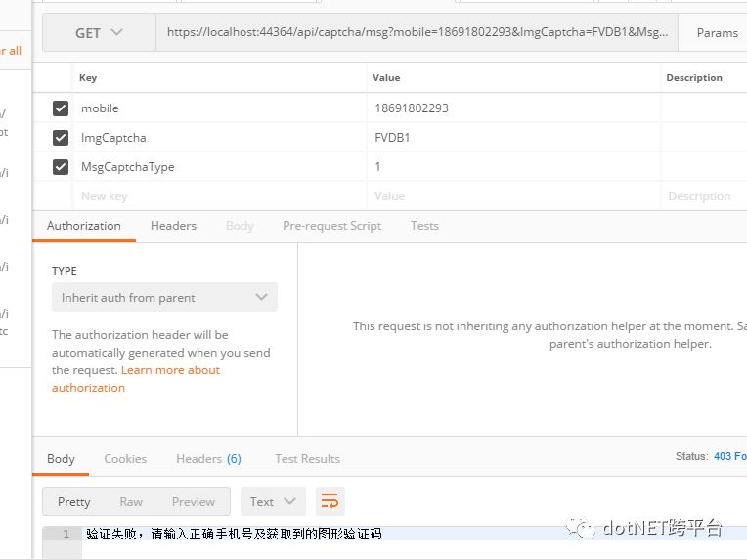Open the Tests tab
The image size is (747, 560).
coord(424,226)
